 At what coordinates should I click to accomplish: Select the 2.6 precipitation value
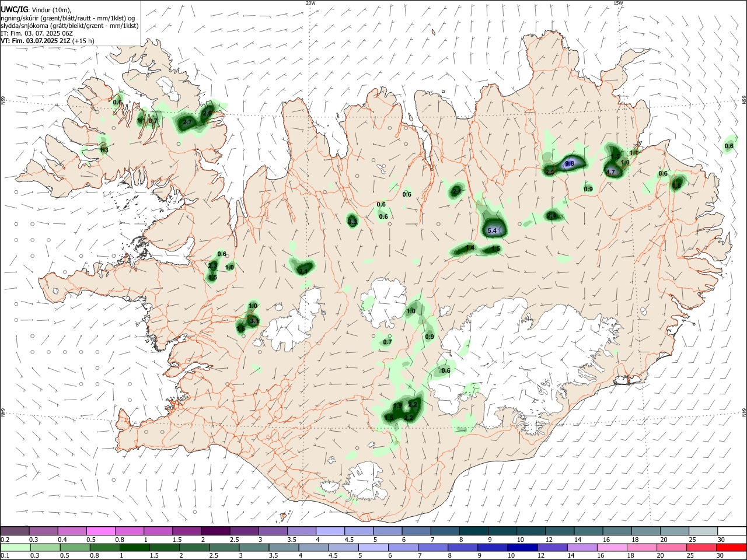tap(207, 113)
